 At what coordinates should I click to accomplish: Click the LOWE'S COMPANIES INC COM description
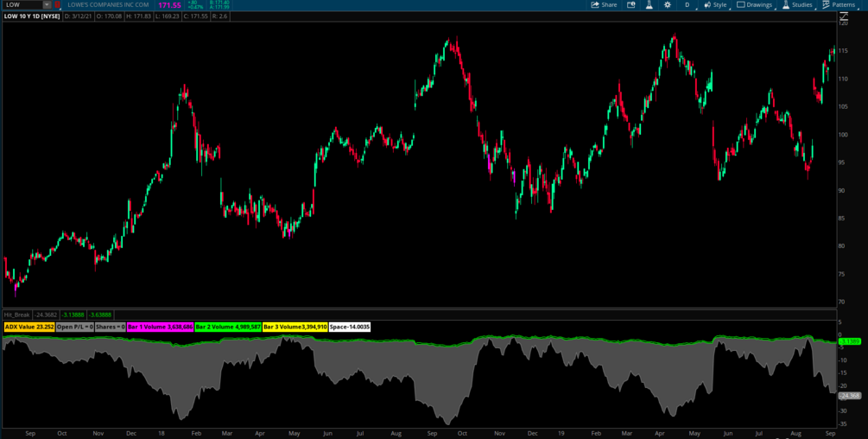point(108,4)
